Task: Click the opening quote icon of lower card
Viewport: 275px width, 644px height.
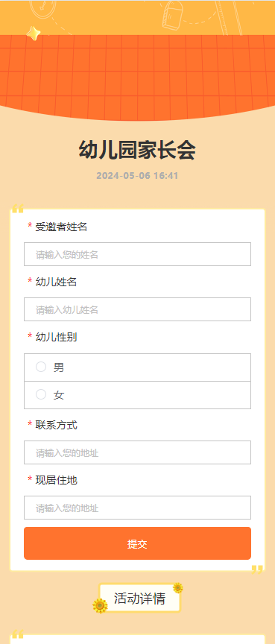Action: (x=17, y=634)
